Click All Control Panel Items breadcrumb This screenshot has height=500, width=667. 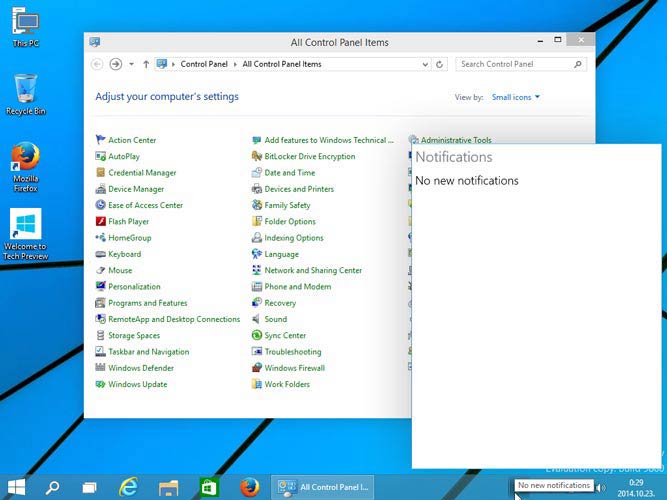[282, 64]
